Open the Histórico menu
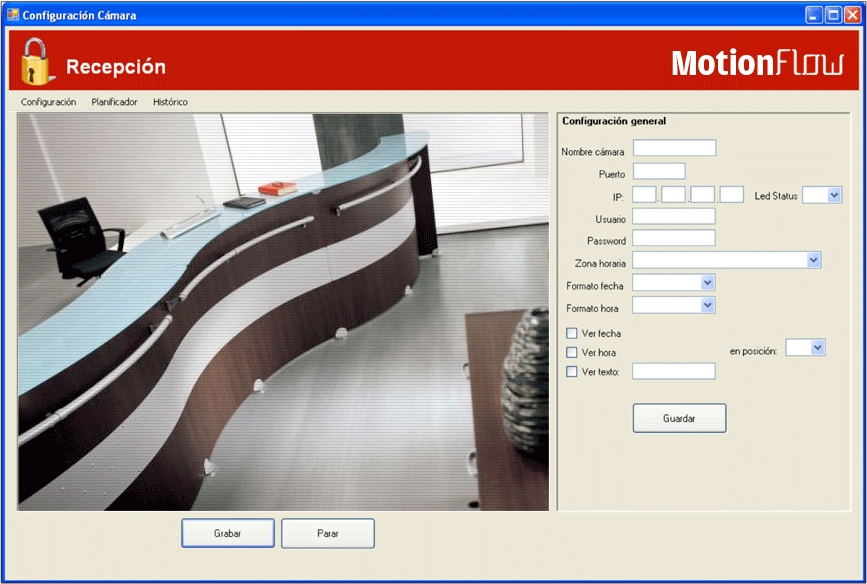Viewport: 867px width, 584px height. [x=170, y=102]
